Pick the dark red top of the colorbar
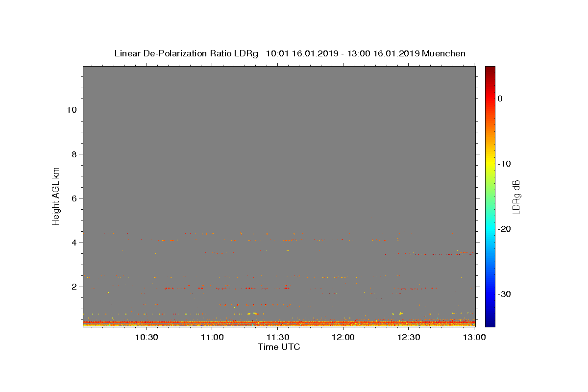Image resolution: width=588 pixels, height=392 pixels. pos(490,70)
